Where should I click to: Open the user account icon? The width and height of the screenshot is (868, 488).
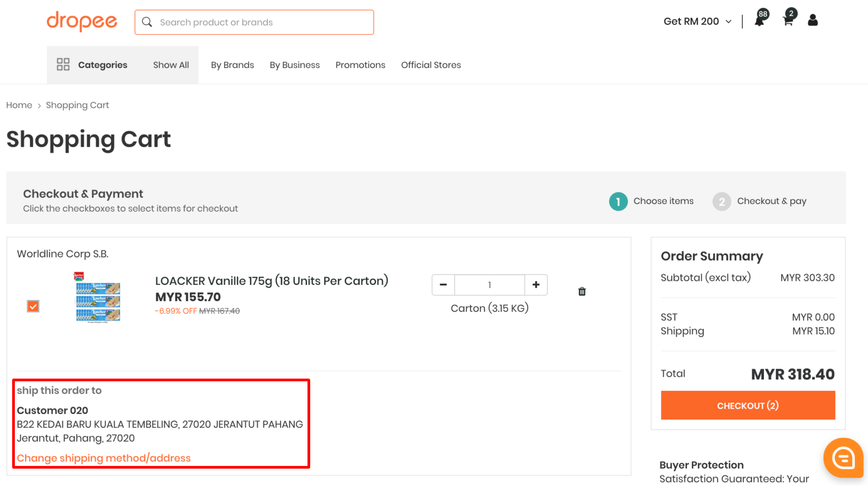point(813,20)
